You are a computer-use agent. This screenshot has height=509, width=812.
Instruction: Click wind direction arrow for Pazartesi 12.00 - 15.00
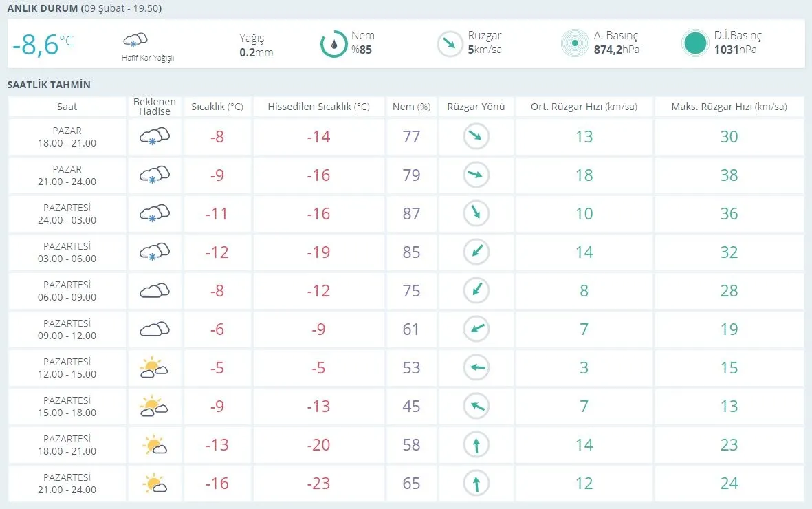click(476, 368)
